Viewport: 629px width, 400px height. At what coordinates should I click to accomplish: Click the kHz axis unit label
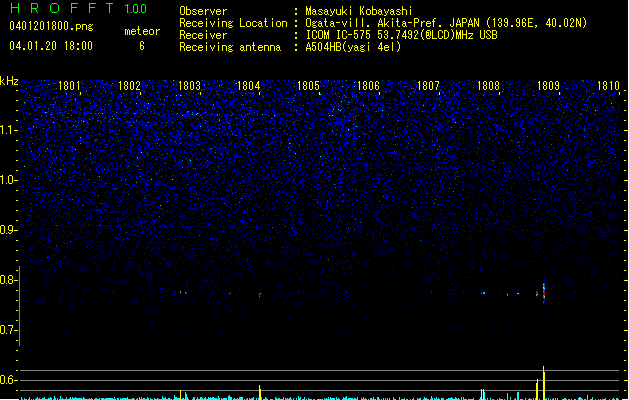9,81
